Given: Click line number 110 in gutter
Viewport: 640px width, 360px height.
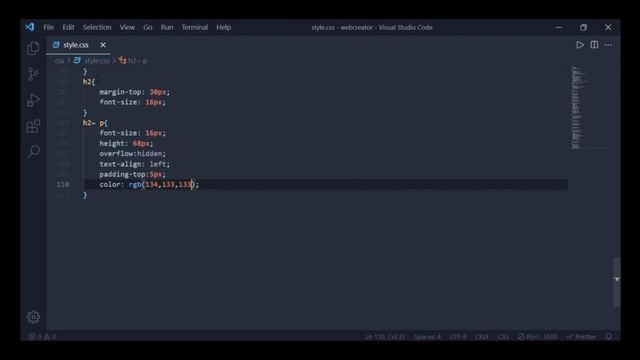Looking at the screenshot, I should [x=63, y=184].
